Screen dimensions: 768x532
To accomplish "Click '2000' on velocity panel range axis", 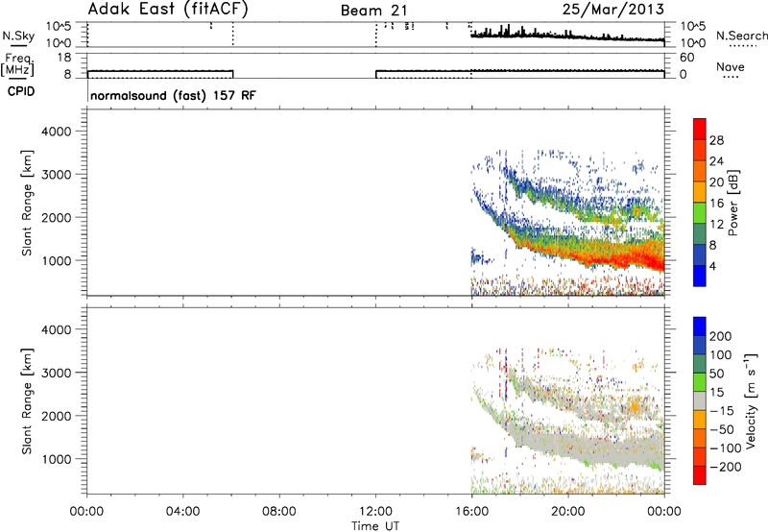I will coord(57,416).
